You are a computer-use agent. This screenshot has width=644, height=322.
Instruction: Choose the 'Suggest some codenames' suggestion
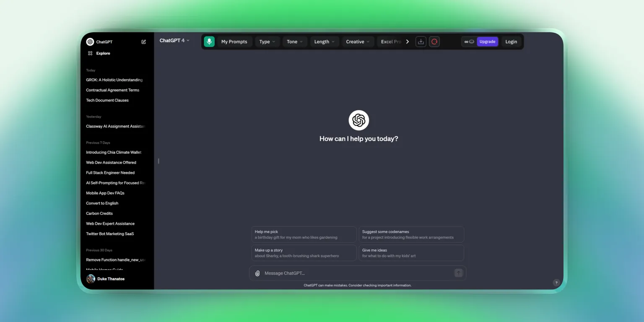point(411,234)
